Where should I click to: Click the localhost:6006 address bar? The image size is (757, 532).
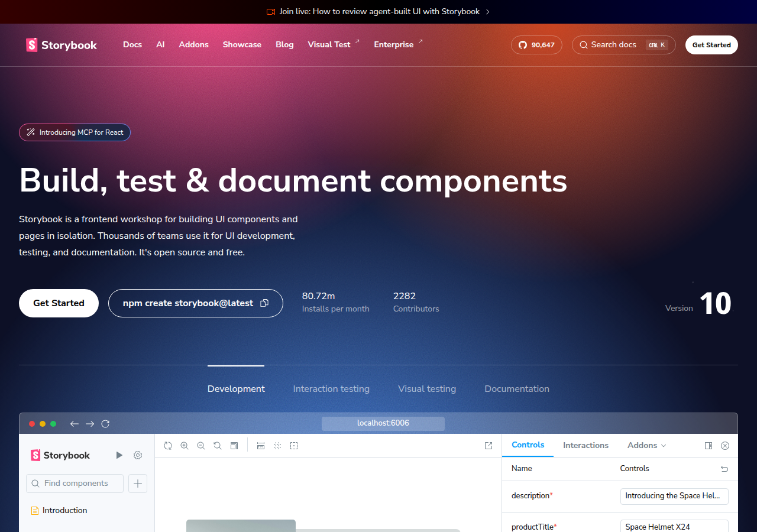point(383,423)
